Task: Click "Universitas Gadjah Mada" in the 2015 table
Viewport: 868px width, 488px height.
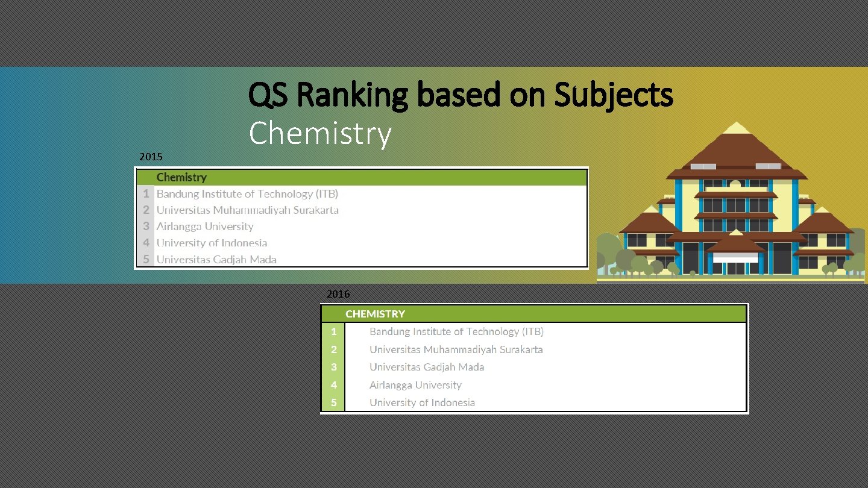Action: point(216,260)
